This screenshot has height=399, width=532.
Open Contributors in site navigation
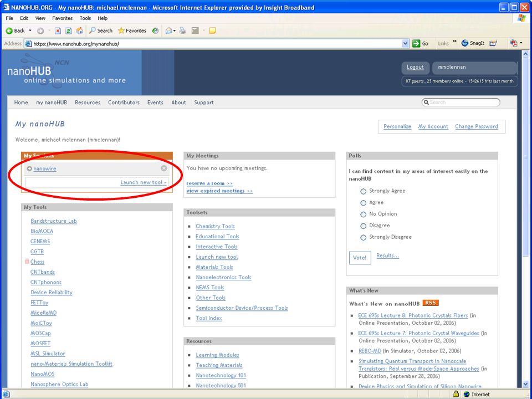coord(124,103)
